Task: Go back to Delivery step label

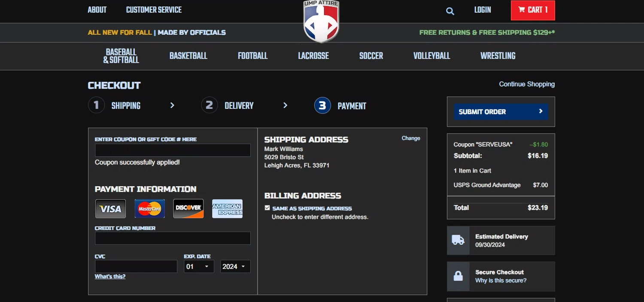Action: tap(239, 106)
